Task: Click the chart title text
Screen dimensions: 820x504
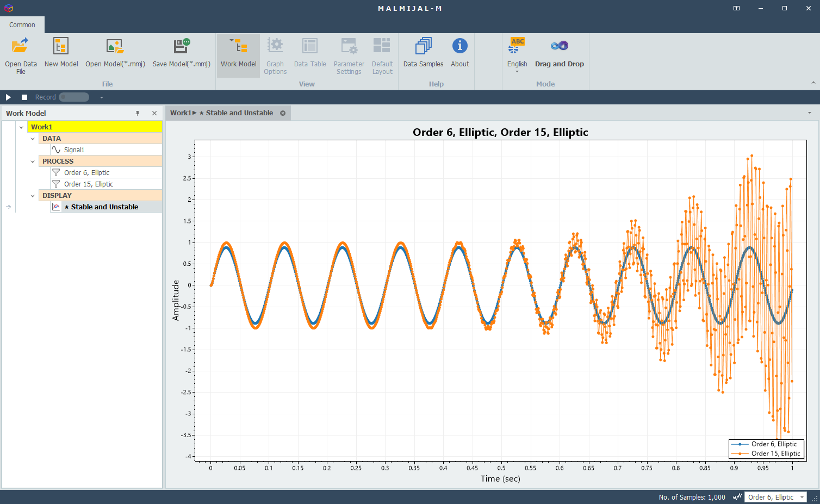Action: click(500, 132)
